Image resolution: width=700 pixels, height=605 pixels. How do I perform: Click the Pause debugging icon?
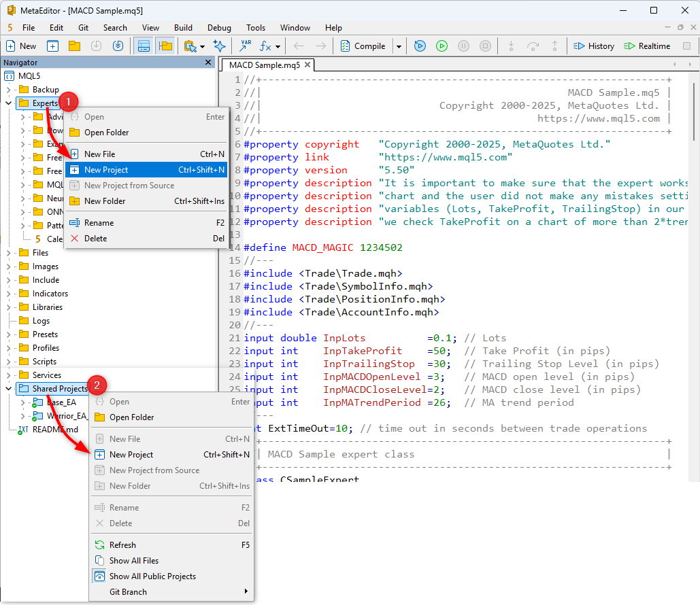pos(463,46)
